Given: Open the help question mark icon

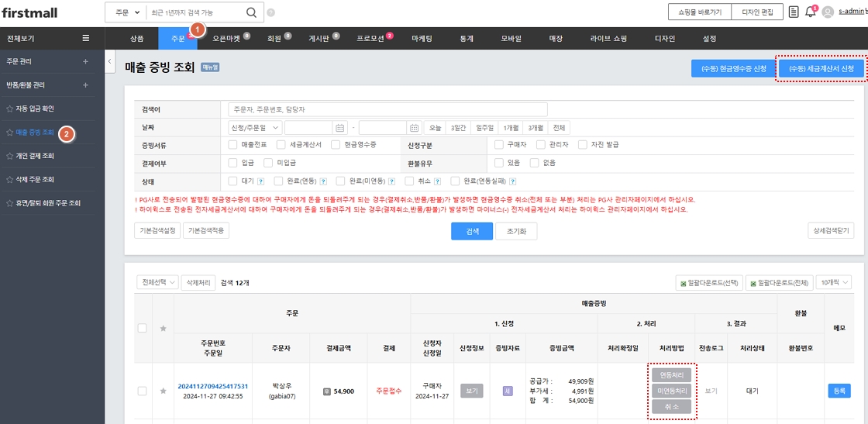Looking at the screenshot, I should pos(270,12).
